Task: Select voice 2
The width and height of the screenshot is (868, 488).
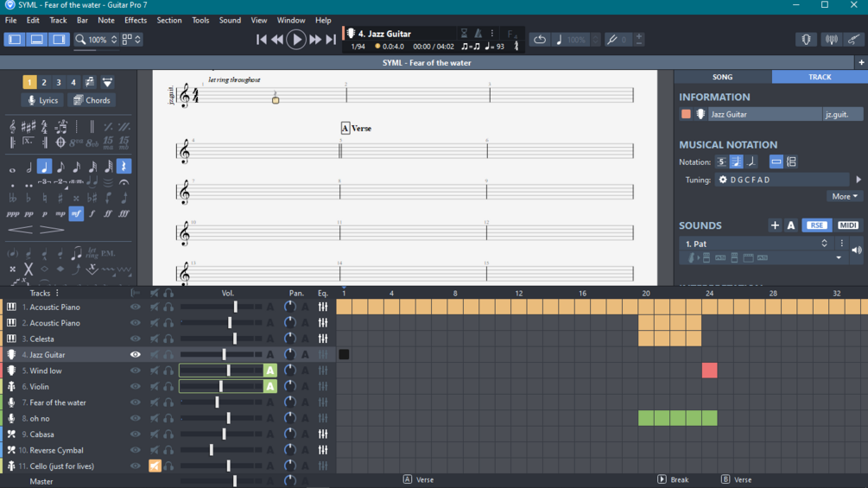Action: tap(44, 82)
